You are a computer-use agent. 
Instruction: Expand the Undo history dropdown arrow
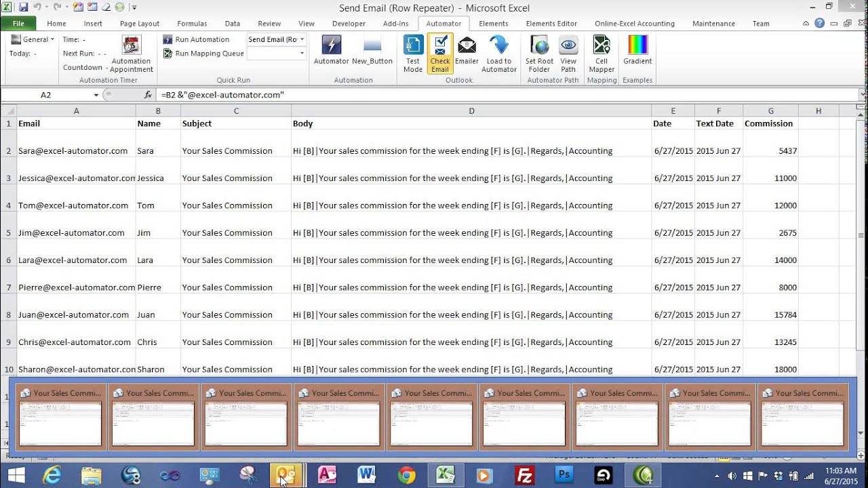point(45,7)
